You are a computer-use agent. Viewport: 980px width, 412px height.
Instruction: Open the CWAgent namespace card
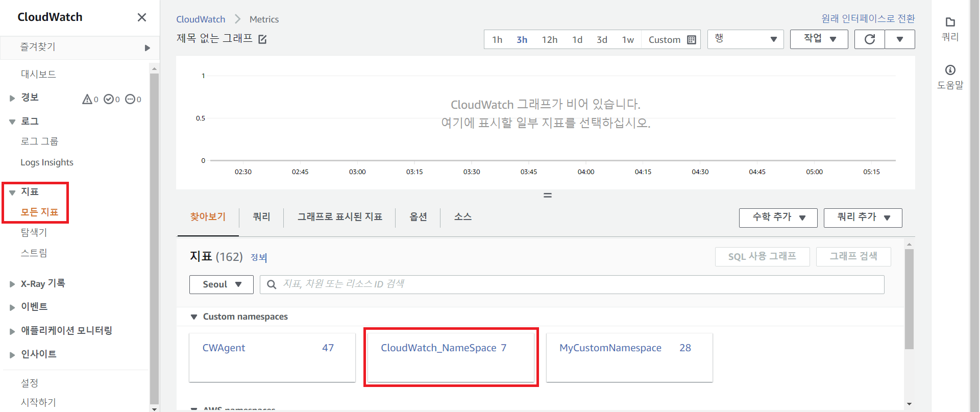272,357
